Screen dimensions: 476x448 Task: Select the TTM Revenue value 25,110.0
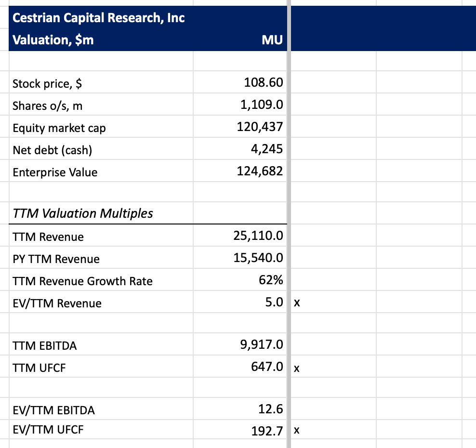258,237
